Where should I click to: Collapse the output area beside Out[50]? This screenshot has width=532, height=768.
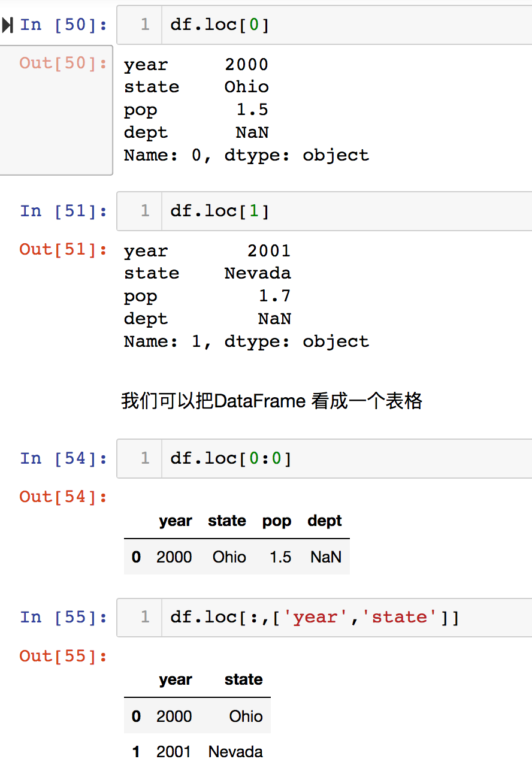click(56, 110)
